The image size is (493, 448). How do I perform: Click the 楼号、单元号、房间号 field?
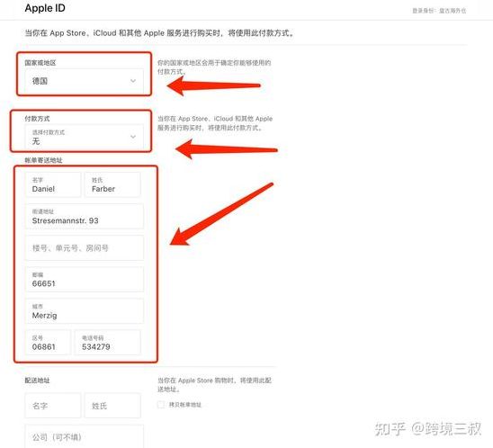coord(84,247)
